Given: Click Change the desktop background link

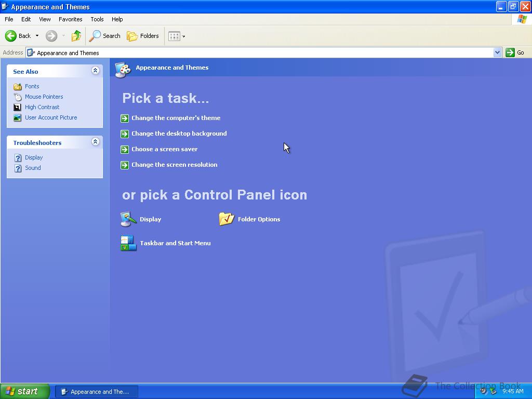Looking at the screenshot, I should [179, 134].
